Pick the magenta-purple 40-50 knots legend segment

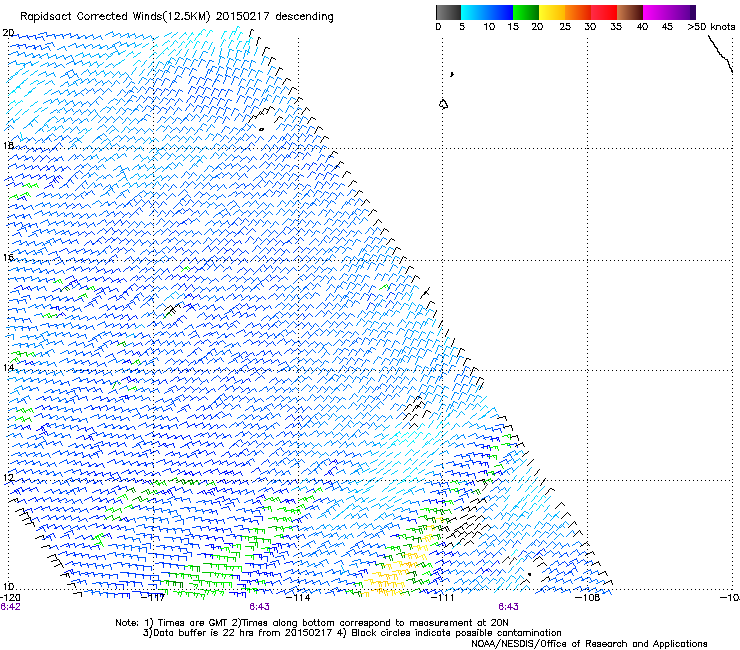[669, 12]
